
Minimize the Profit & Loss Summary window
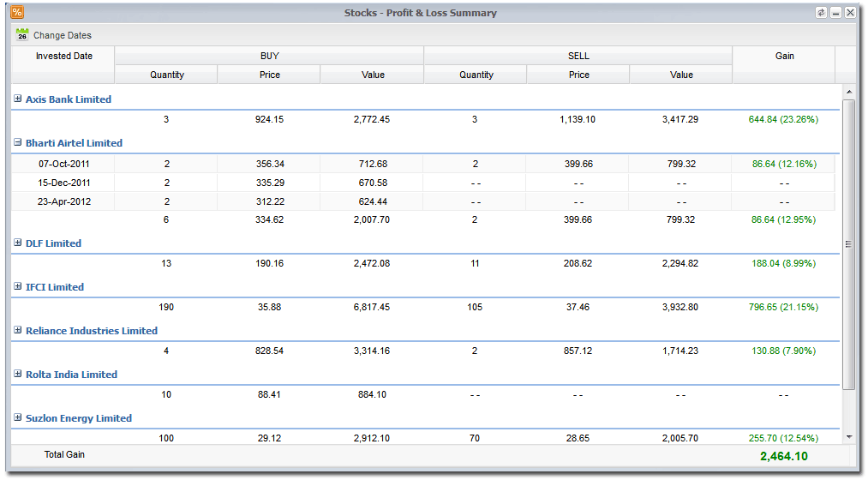[x=836, y=13]
